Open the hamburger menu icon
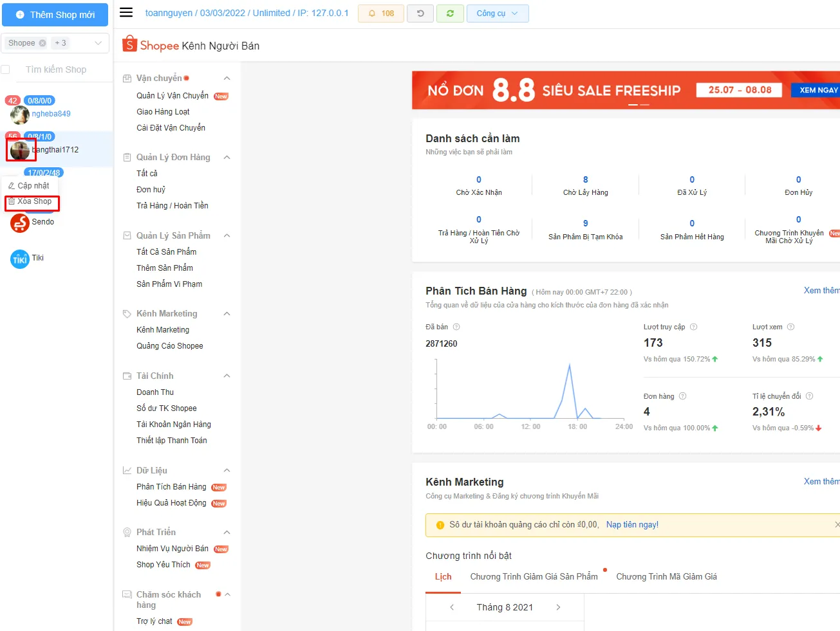This screenshot has height=631, width=840. click(x=126, y=13)
